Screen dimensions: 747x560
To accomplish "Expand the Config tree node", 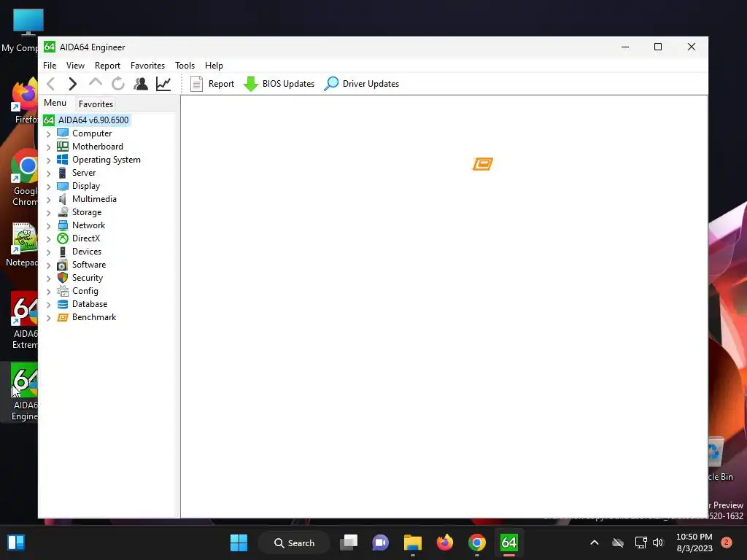I will click(x=48, y=292).
